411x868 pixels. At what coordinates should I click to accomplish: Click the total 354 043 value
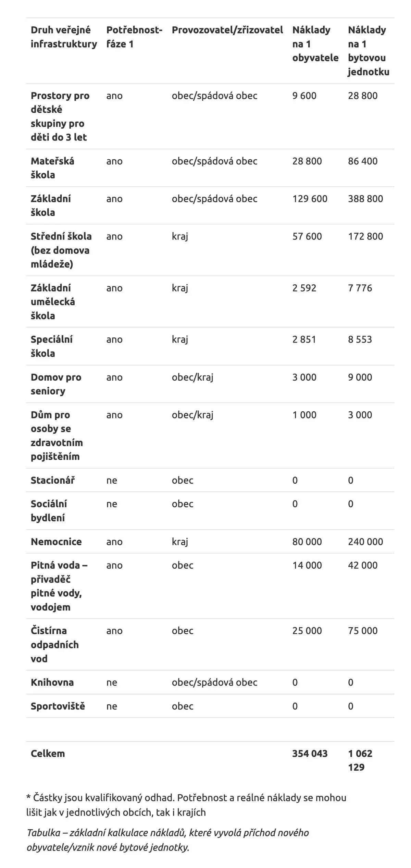tap(310, 753)
